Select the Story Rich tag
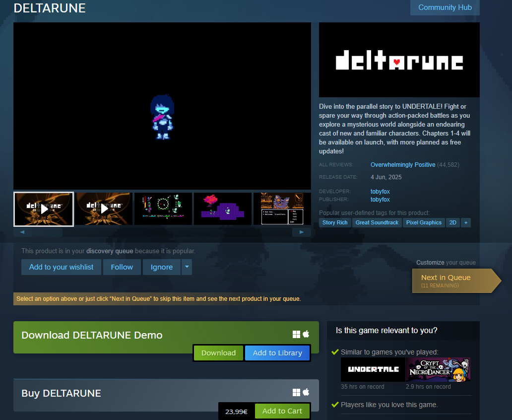 pyautogui.click(x=335, y=222)
